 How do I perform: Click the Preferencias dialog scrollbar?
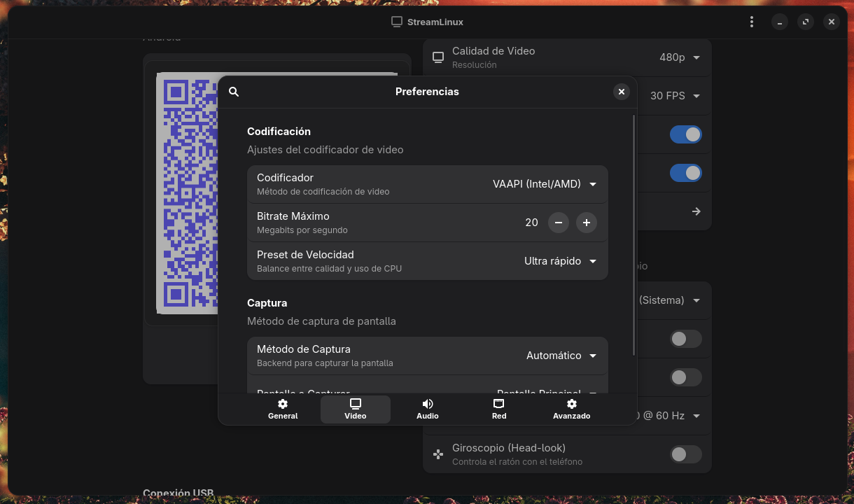pyautogui.click(x=634, y=235)
